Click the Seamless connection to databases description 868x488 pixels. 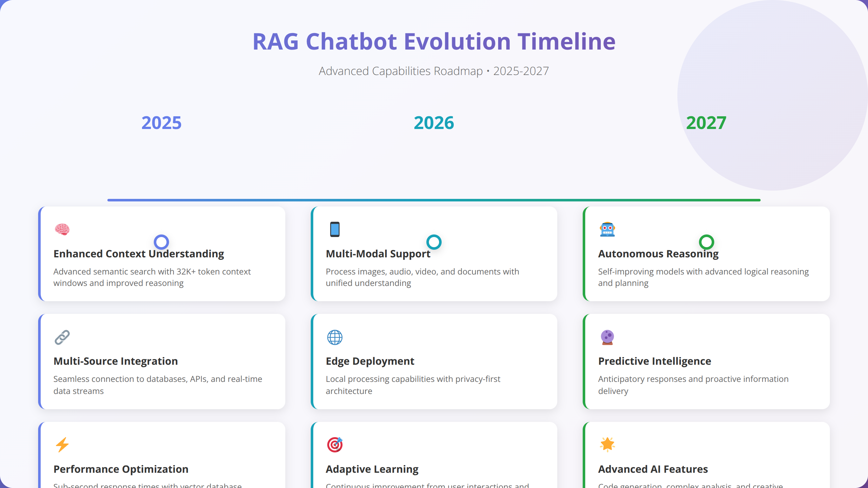(x=158, y=385)
